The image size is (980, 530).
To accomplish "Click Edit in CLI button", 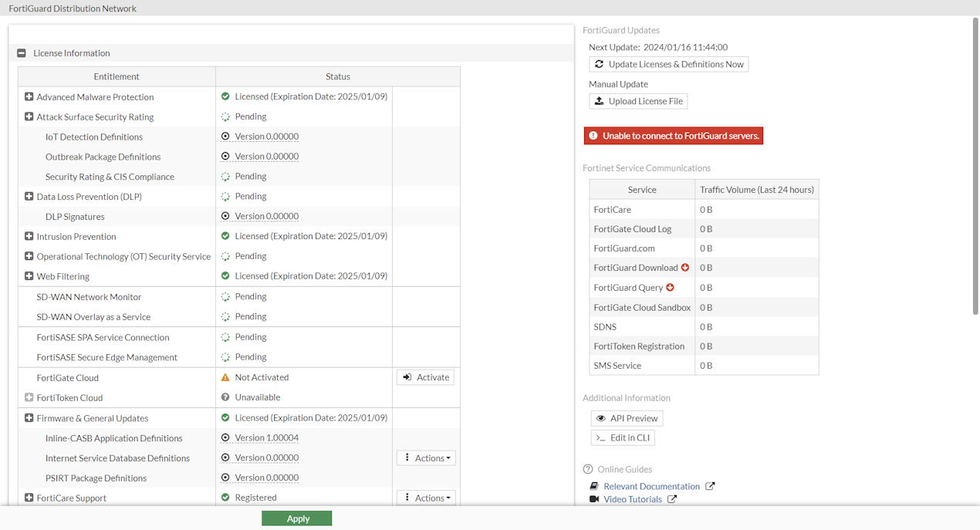I will pyautogui.click(x=622, y=437).
